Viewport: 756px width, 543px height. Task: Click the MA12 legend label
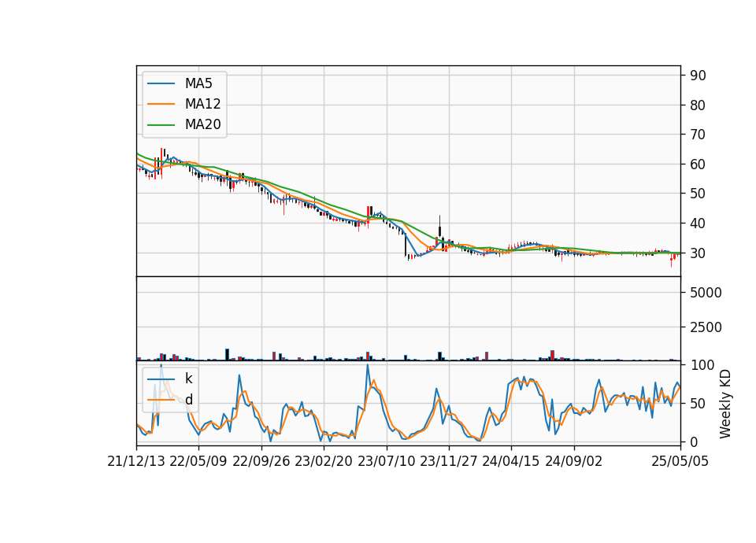click(202, 104)
